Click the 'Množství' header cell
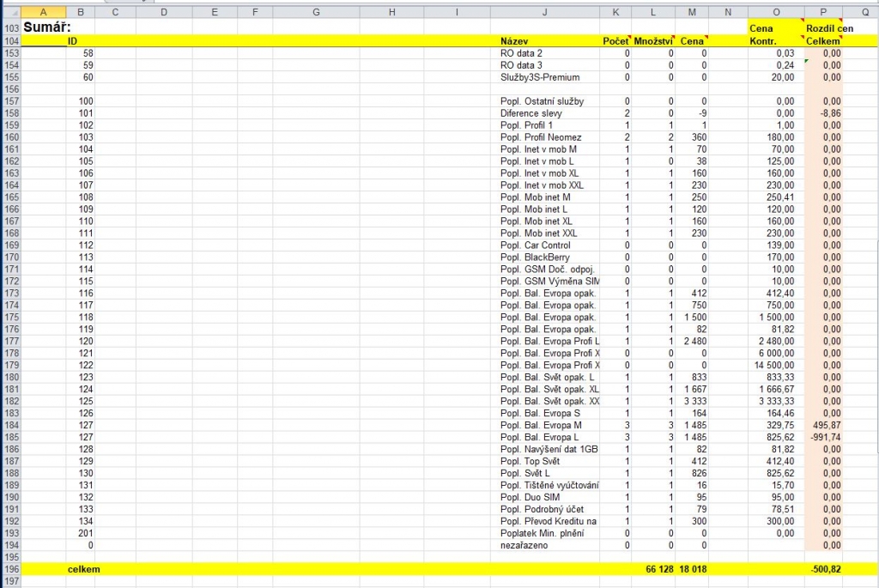 652,41
